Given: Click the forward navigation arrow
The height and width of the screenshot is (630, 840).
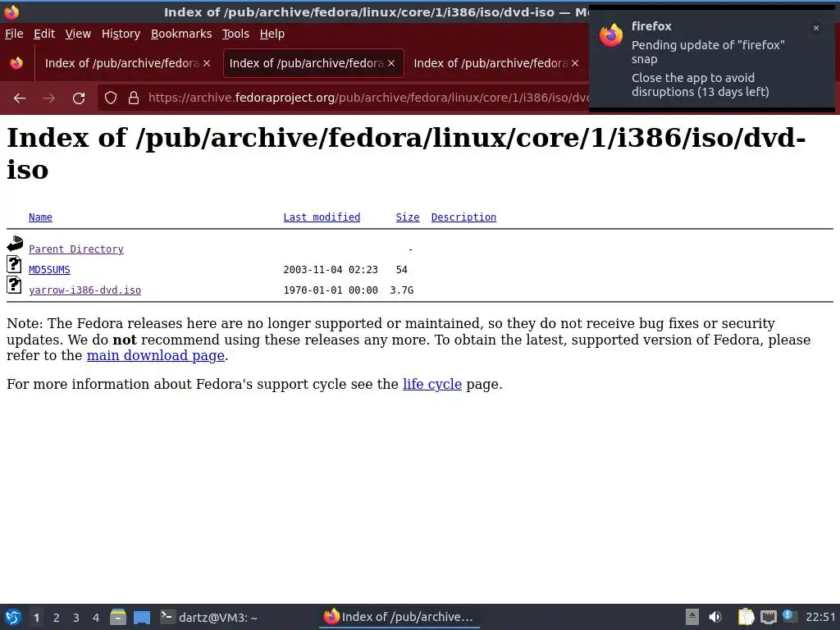Looking at the screenshot, I should click(x=48, y=98).
